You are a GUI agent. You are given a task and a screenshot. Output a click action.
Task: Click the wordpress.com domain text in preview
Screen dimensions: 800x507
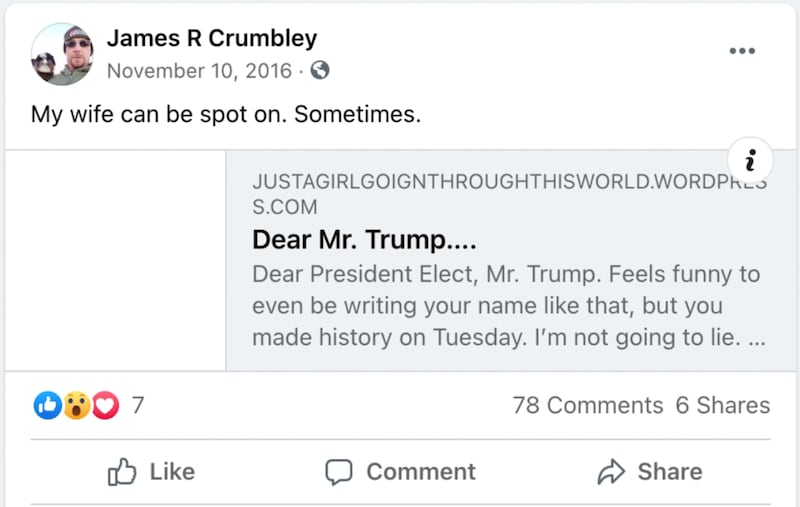[x=509, y=195]
